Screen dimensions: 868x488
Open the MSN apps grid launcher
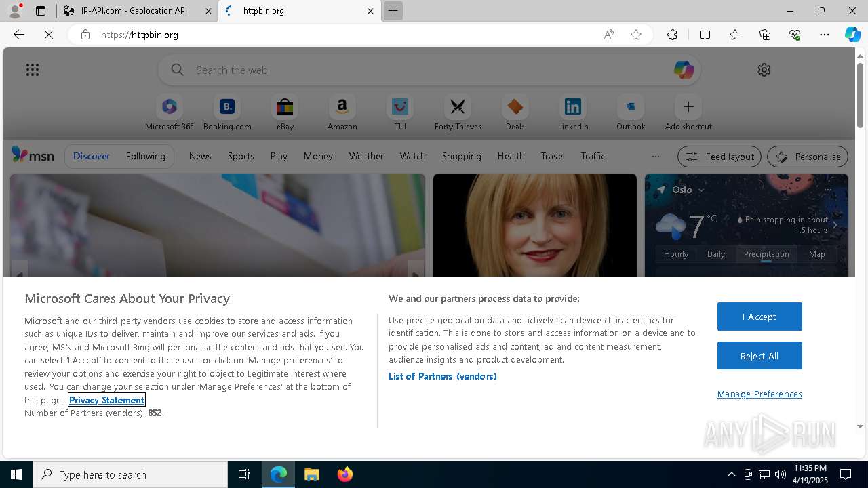point(33,70)
